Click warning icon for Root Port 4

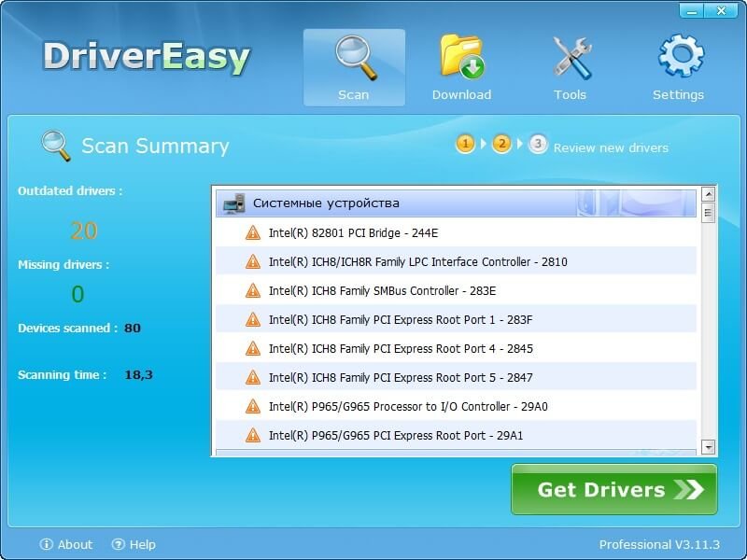click(x=253, y=348)
